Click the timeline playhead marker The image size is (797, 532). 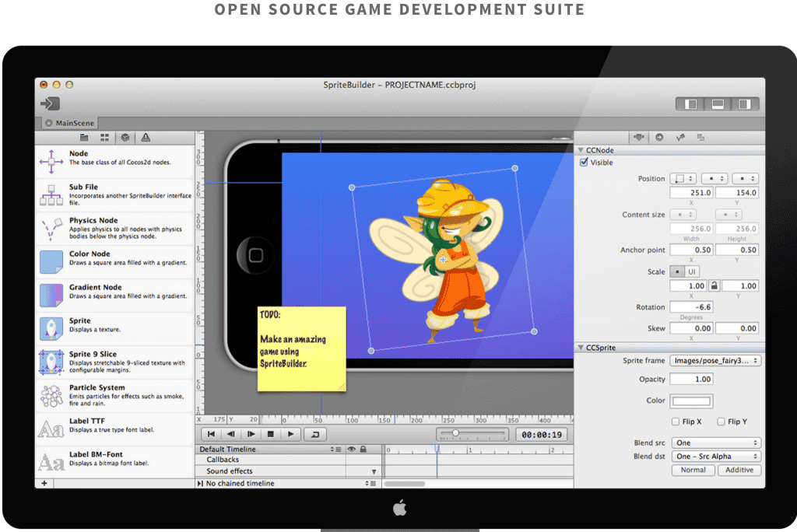[x=437, y=450]
